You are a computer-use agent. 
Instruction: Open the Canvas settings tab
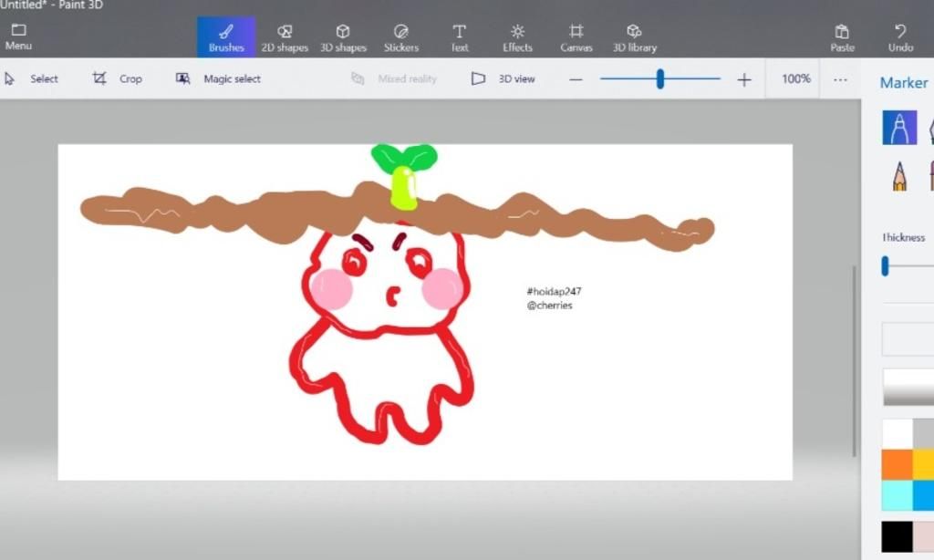tap(576, 38)
